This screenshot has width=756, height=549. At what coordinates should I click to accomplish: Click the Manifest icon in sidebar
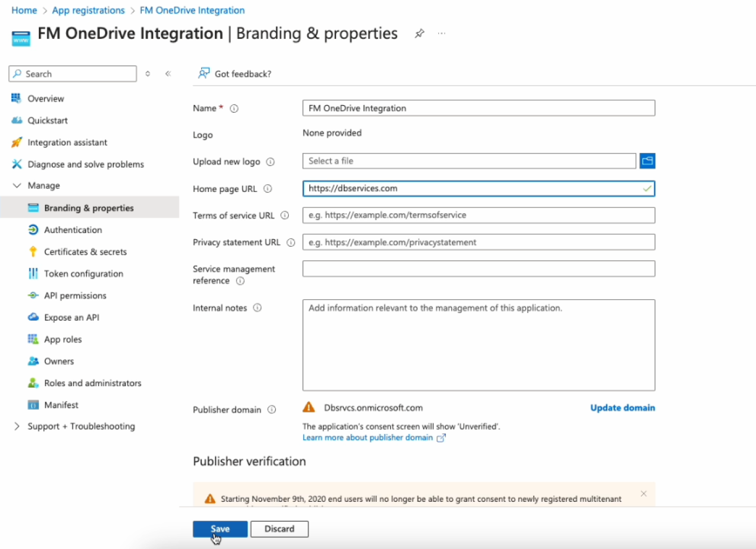33,404
